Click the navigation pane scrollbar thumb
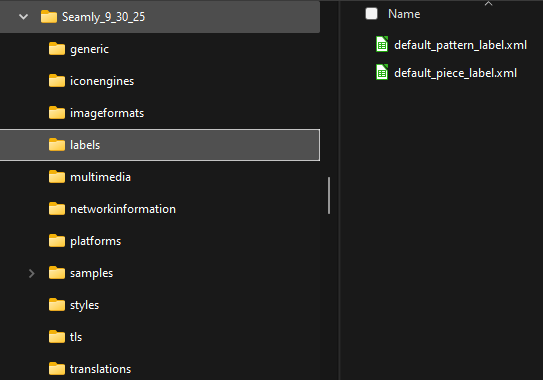This screenshot has height=380, width=543. coord(329,195)
